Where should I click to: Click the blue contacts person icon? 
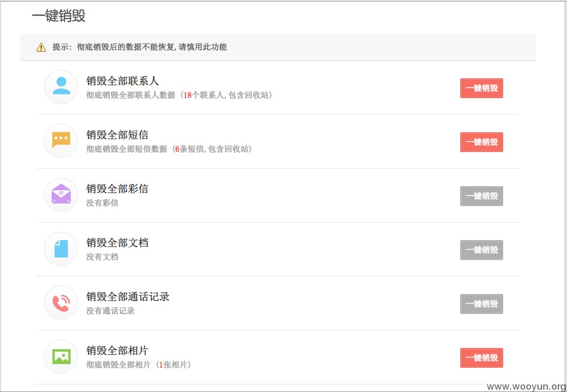point(61,86)
